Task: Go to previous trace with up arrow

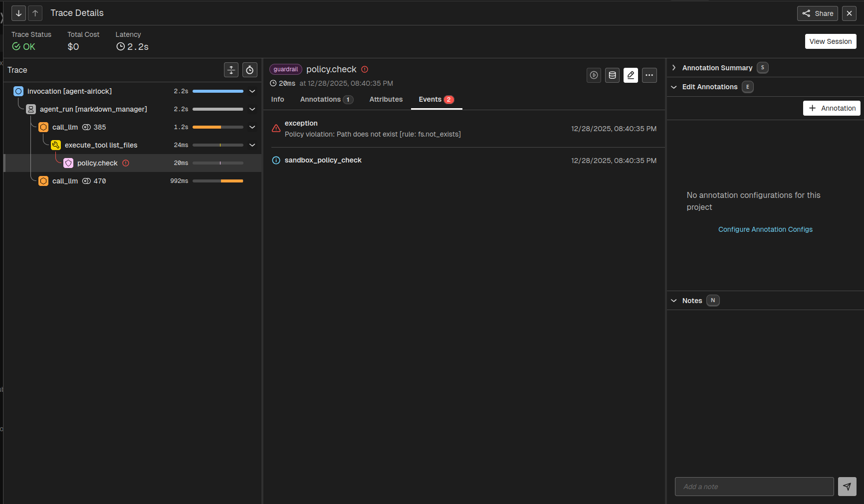Action: pyautogui.click(x=35, y=13)
